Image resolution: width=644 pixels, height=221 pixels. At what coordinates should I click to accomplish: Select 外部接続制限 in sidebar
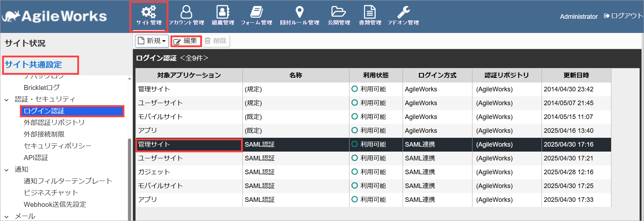click(44, 134)
